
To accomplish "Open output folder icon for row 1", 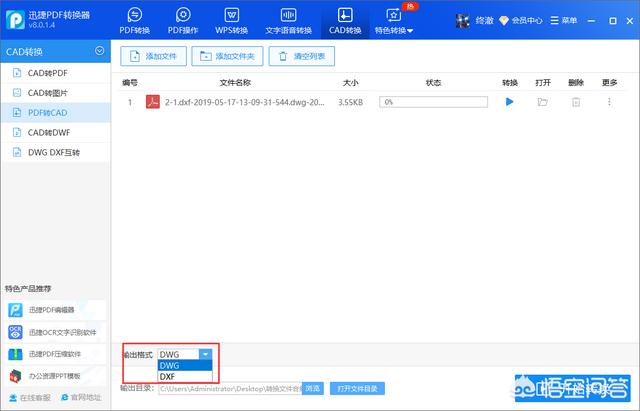I will click(x=542, y=102).
